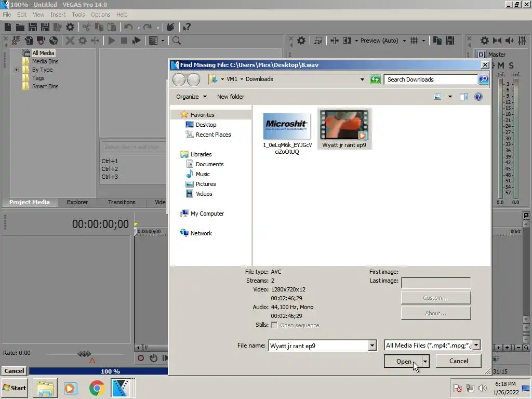Click the volume icon in system tray
Screen dimensions: 532x399
click(x=482, y=388)
